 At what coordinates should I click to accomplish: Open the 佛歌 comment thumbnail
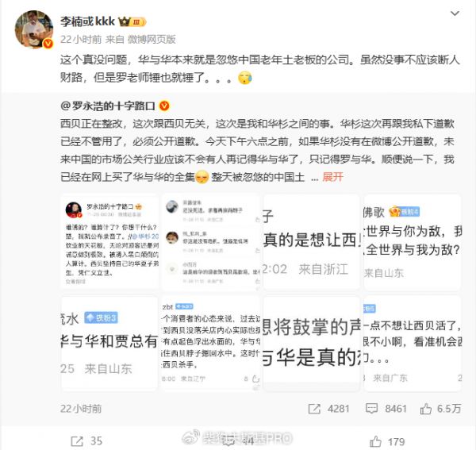413,242
